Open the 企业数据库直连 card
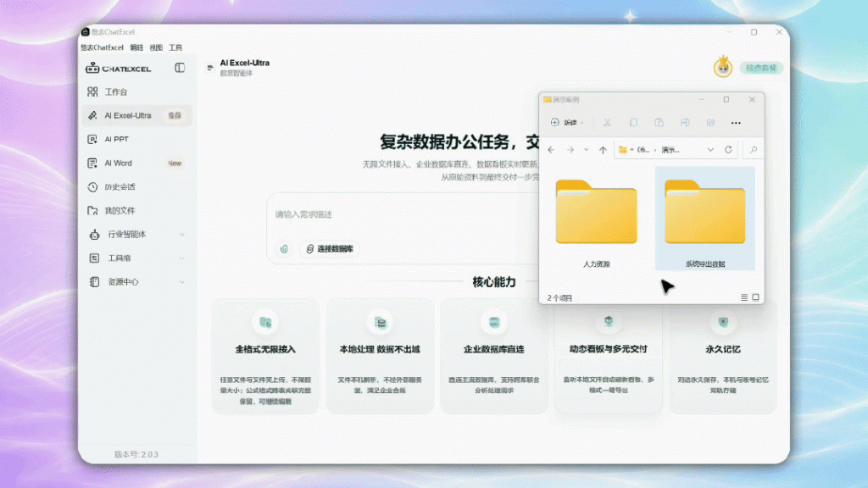The width and height of the screenshot is (868, 488). point(494,357)
